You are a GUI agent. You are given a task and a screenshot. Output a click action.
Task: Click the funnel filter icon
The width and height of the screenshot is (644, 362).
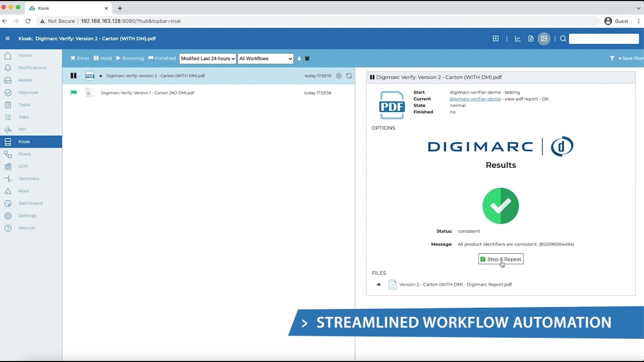tap(612, 58)
